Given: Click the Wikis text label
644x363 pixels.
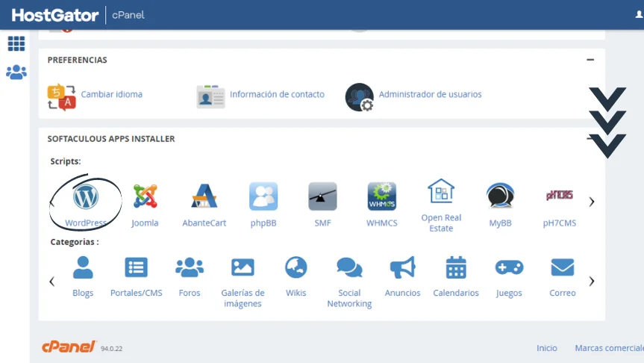Looking at the screenshot, I should (296, 293).
